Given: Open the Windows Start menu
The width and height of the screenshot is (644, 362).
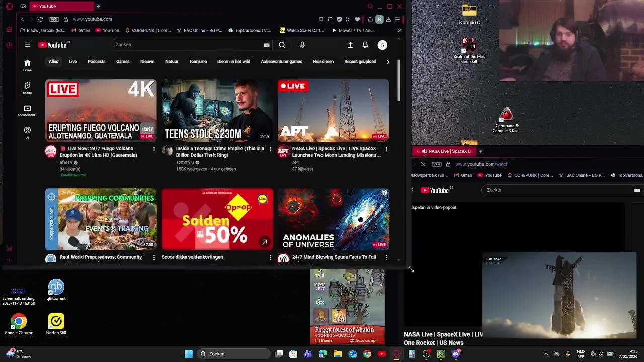Looking at the screenshot, I should 189,354.
